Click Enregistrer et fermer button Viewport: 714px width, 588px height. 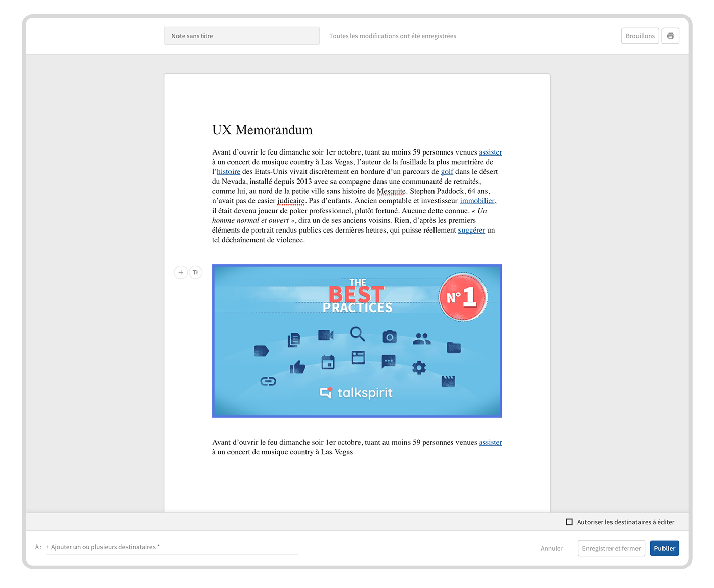click(611, 548)
